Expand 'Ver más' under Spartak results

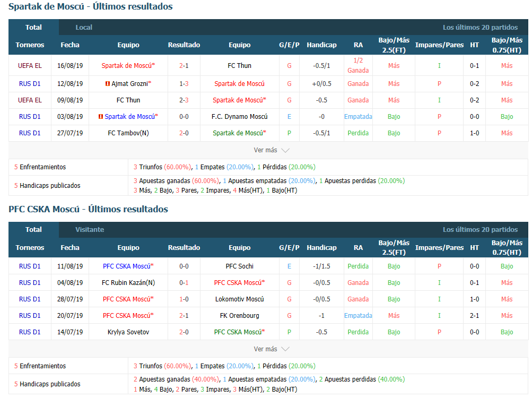(271, 150)
